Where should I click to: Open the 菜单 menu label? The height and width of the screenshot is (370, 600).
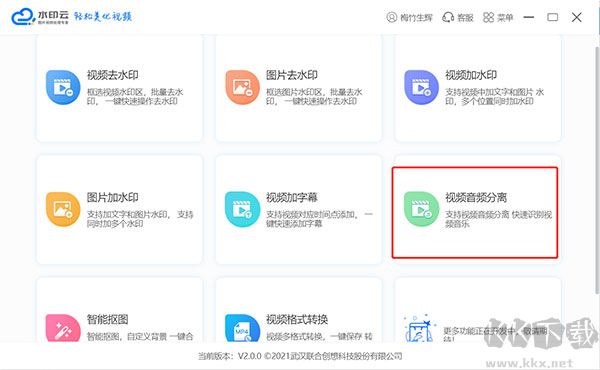click(505, 18)
